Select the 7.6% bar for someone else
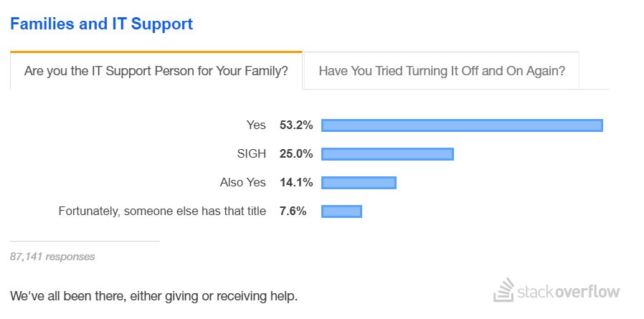This screenshot has height=319, width=644. [x=341, y=211]
